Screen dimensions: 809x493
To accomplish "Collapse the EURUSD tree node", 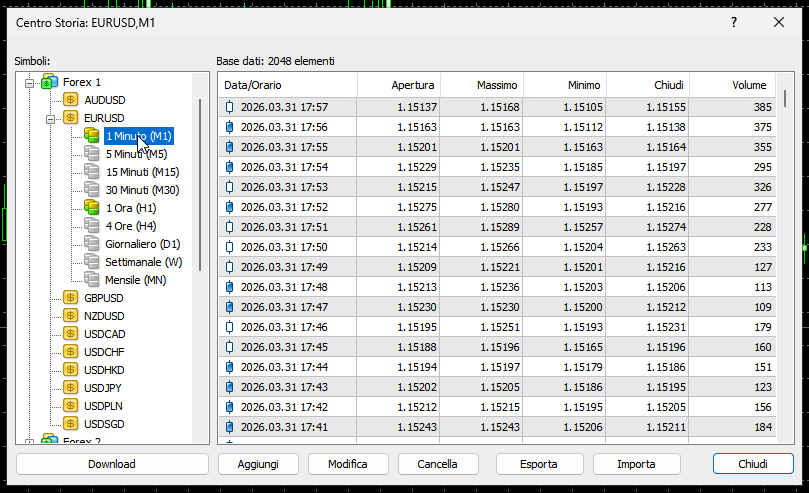I will click(x=50, y=119).
